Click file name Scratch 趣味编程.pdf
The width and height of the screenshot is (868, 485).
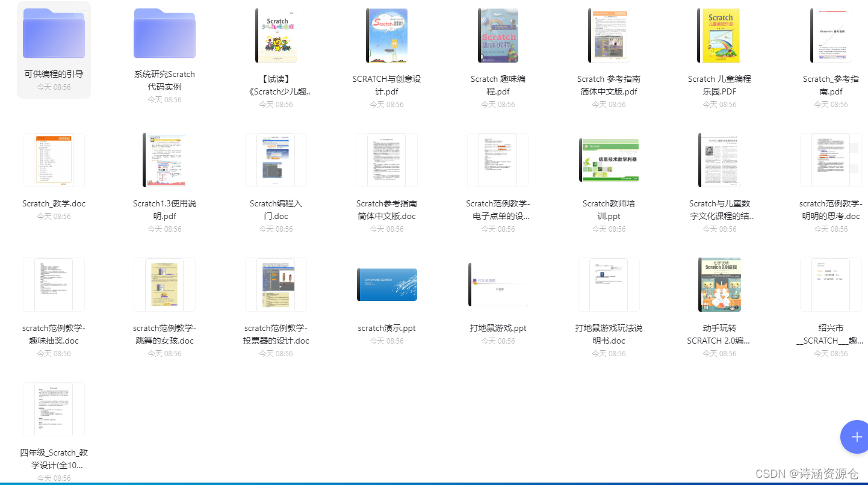point(498,85)
